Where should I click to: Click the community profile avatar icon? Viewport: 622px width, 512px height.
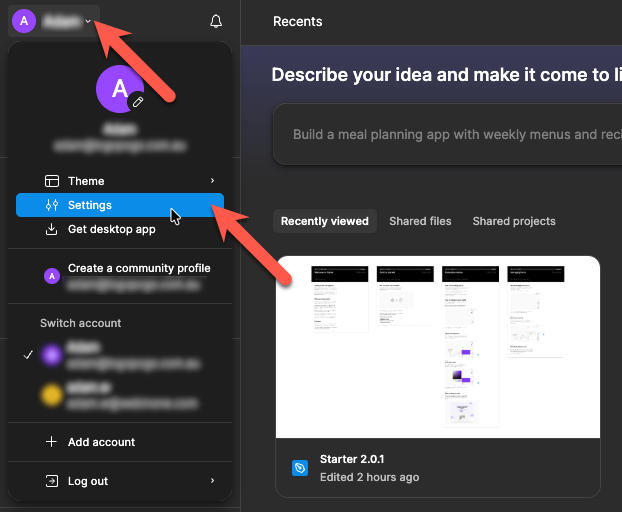pyautogui.click(x=52, y=276)
